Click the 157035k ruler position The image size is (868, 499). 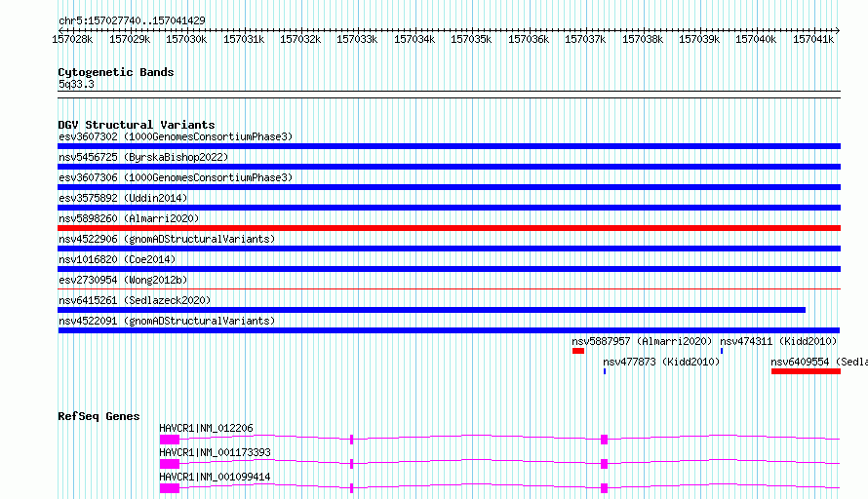471,39
